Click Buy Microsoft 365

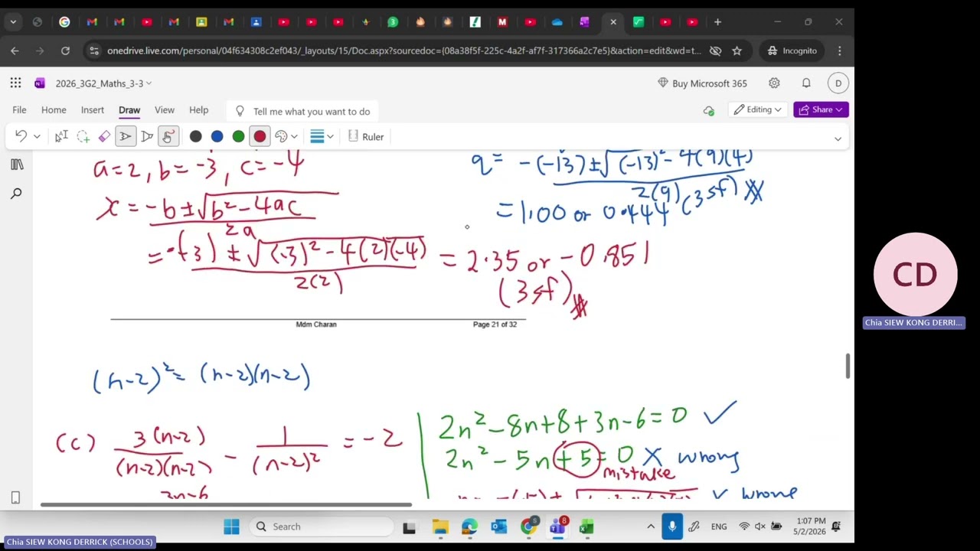coord(702,83)
